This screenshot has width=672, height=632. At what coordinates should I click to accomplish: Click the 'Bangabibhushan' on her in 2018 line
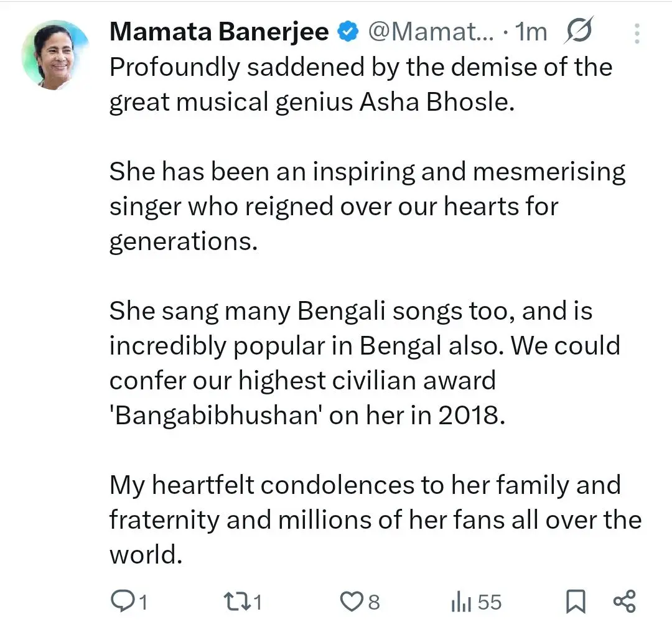(x=306, y=416)
